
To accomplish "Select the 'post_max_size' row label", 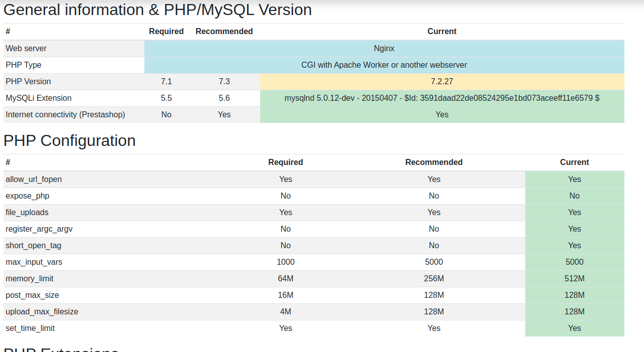I will pyautogui.click(x=33, y=295).
